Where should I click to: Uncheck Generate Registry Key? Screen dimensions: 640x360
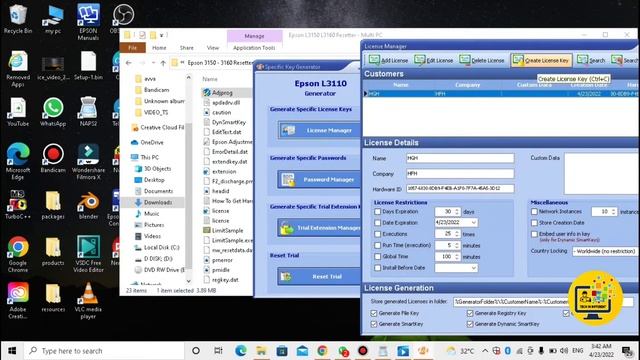click(470, 313)
